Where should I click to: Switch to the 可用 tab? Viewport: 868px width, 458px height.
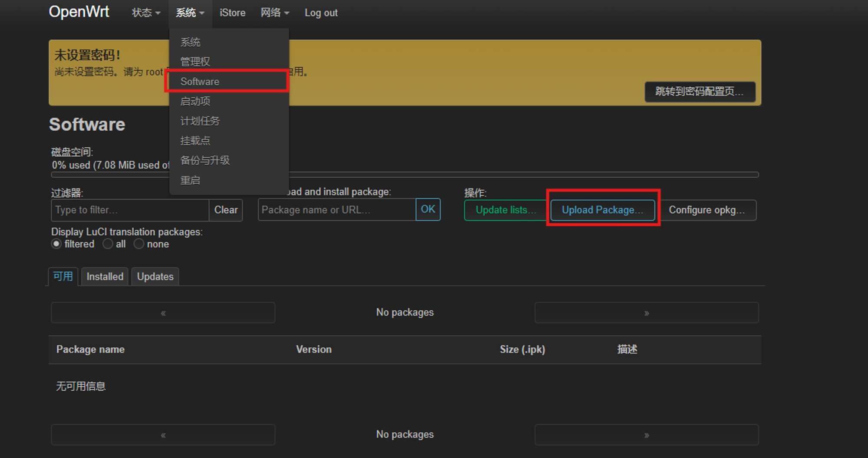[63, 277]
